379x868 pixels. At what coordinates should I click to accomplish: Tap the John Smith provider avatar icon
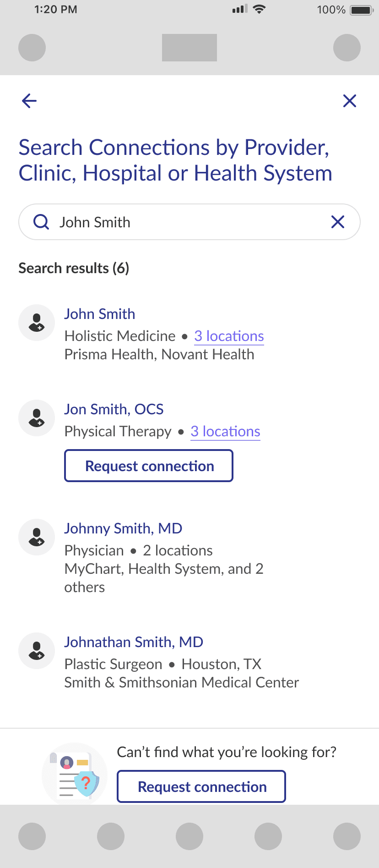click(x=37, y=323)
